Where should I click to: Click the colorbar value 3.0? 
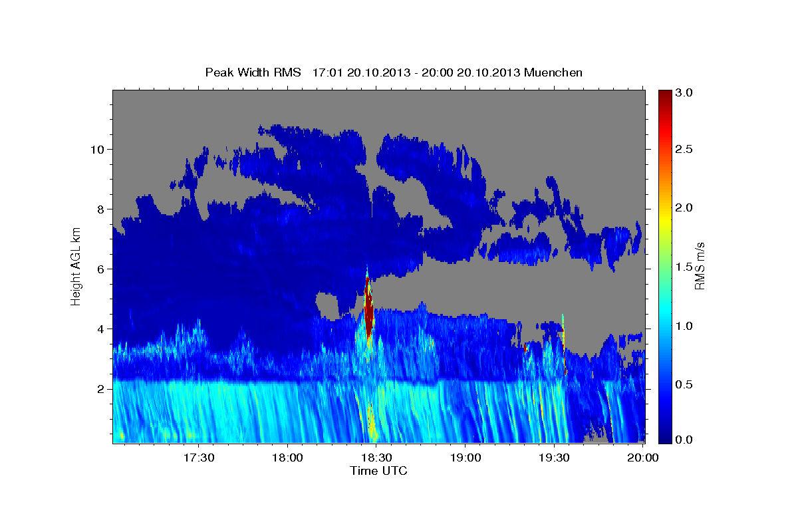[685, 93]
